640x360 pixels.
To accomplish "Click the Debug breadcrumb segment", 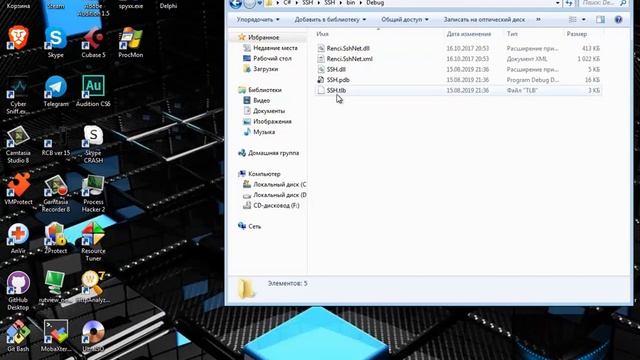I will pyautogui.click(x=375, y=3).
